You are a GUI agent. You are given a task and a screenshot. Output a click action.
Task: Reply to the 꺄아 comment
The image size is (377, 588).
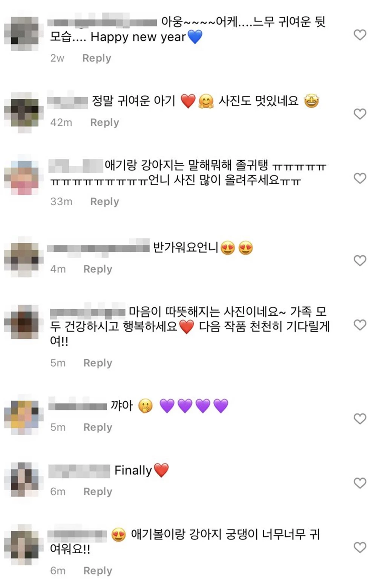click(98, 427)
